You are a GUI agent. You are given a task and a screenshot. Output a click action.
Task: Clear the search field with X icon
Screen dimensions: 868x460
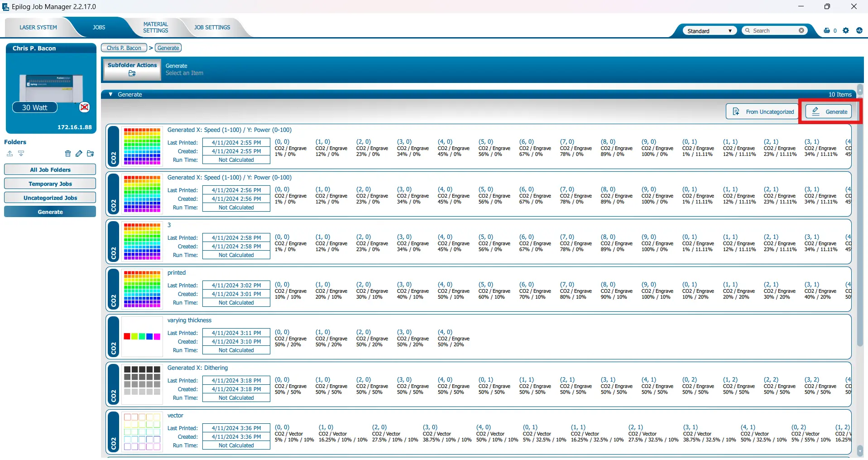coord(801,30)
